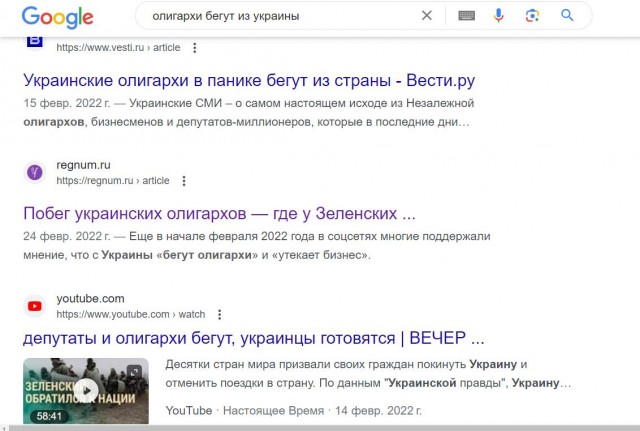This screenshot has height=431, width=640.
Task: Click the YouTube red favicon
Action: tap(35, 306)
